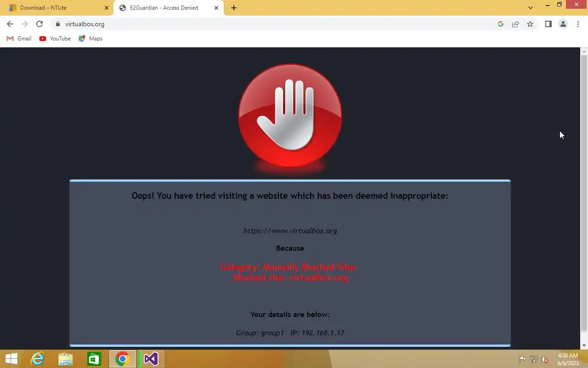Viewport: 588px width, 368px height.
Task: Restore down the Chrome window
Action: coord(560,5)
